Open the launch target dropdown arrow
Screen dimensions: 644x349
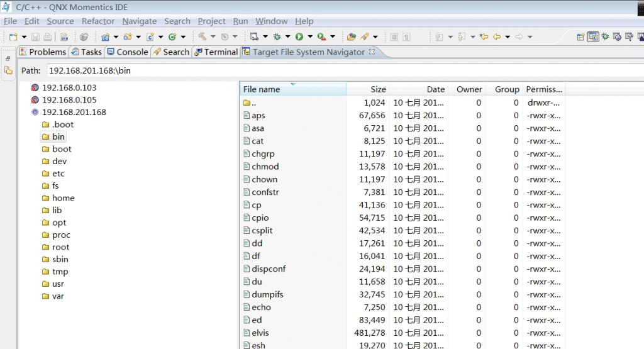265,37
